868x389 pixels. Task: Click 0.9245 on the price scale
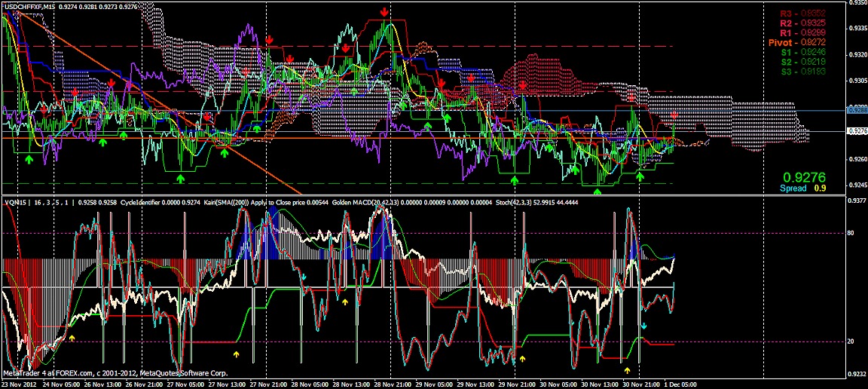click(x=857, y=185)
